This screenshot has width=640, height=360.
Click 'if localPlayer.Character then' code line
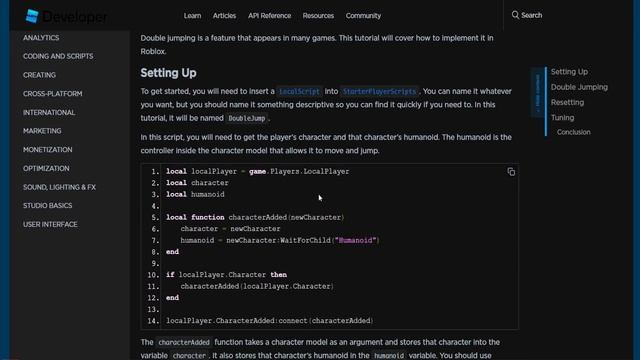[x=226, y=275]
